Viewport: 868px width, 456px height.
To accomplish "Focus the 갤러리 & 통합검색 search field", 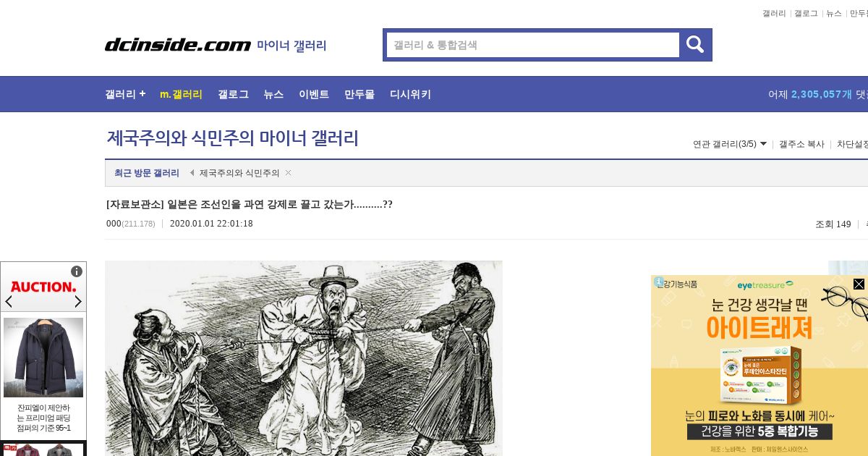I will point(532,45).
